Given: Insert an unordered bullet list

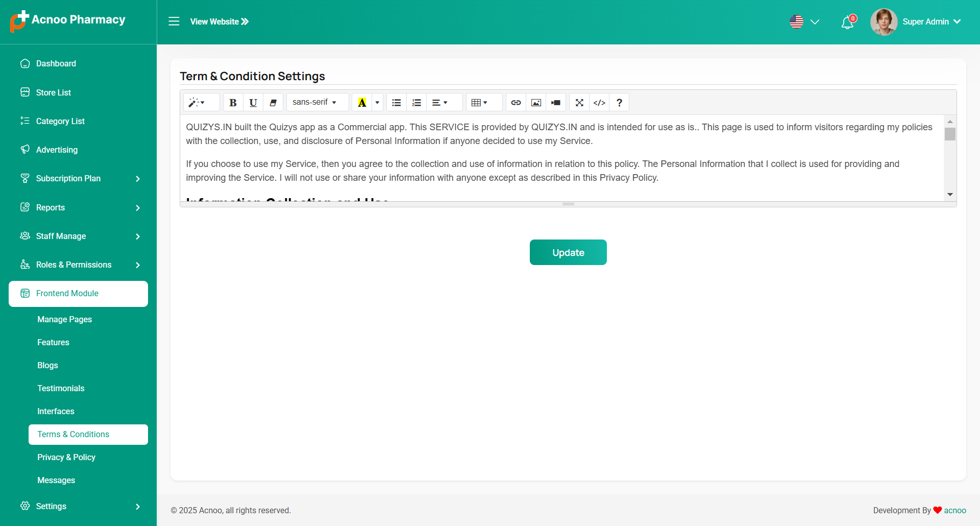Looking at the screenshot, I should (396, 103).
